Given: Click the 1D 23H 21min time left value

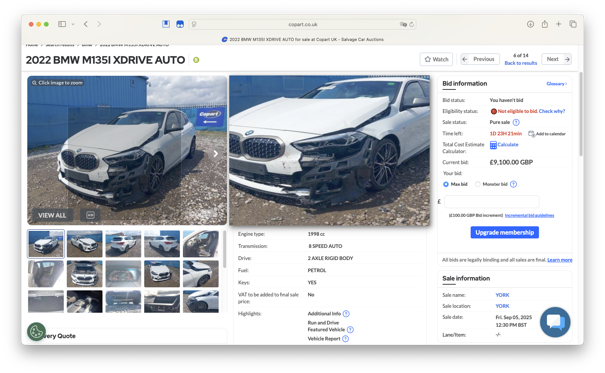Looking at the screenshot, I should pyautogui.click(x=506, y=133).
